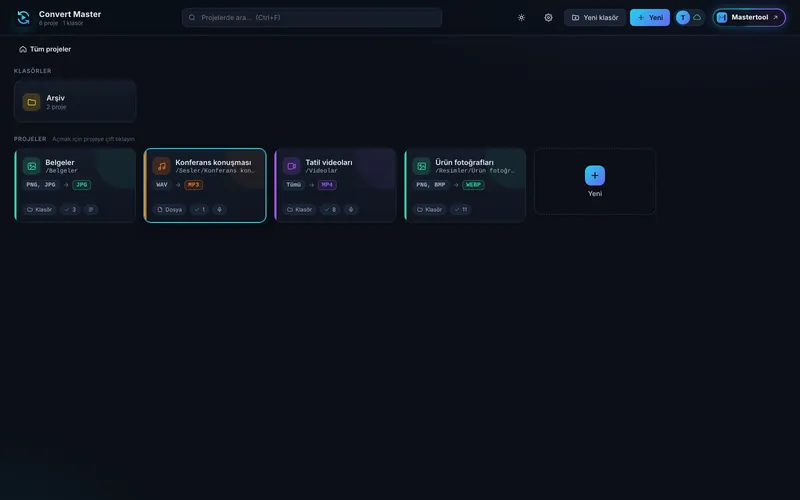Focus the Projelerde ara search field
Image resolution: width=800 pixels, height=500 pixels.
312,17
